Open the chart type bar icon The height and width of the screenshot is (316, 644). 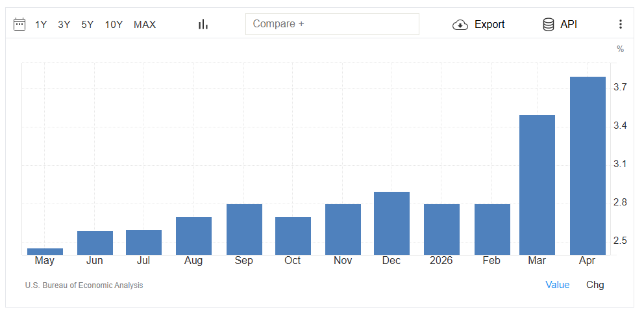pyautogui.click(x=203, y=24)
